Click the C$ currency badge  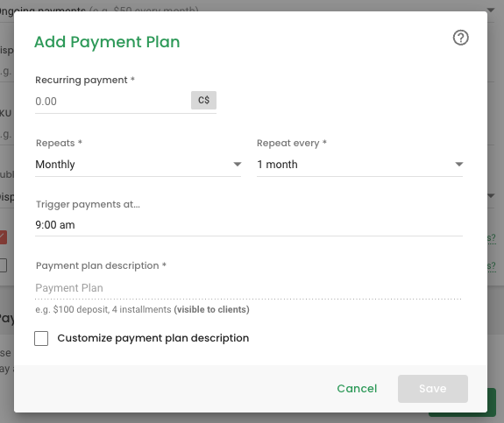coord(203,100)
